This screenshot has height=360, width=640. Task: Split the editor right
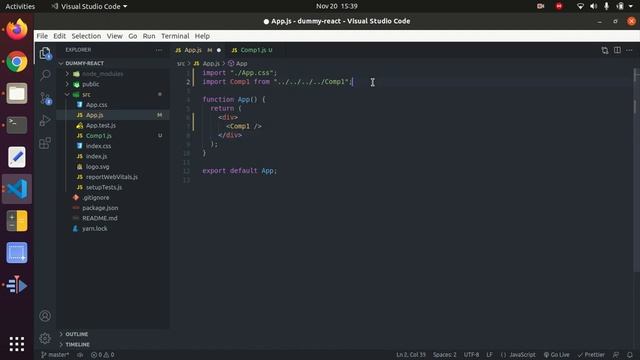[x=617, y=50]
